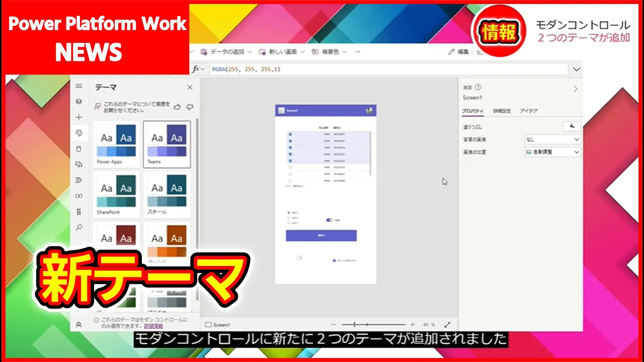This screenshot has width=644, height=362.
Task: Open the Data cylinder icon in sidebar
Action: click(x=78, y=149)
